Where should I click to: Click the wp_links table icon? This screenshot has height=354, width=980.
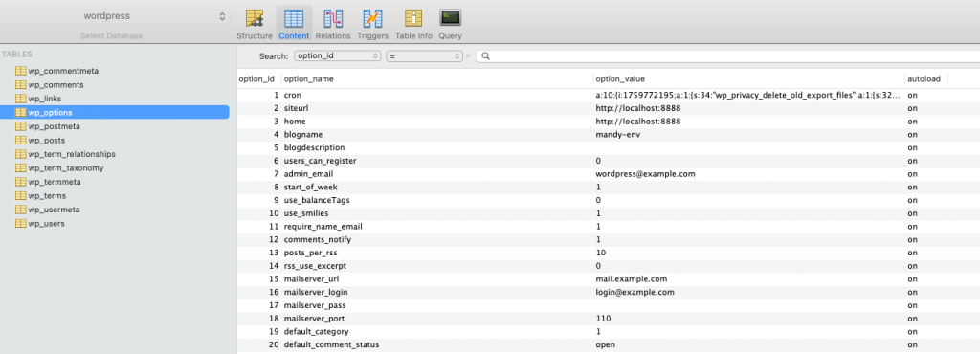tap(21, 99)
